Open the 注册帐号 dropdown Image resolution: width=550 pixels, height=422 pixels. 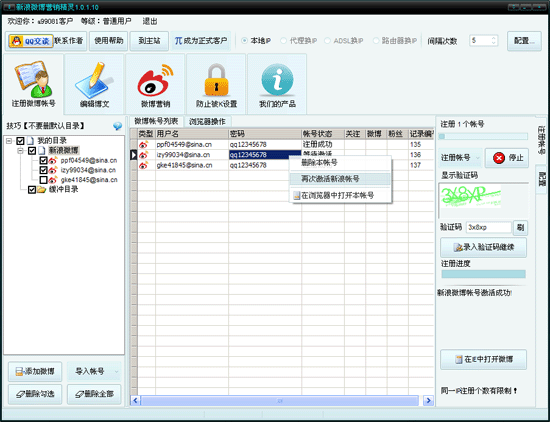click(460, 158)
